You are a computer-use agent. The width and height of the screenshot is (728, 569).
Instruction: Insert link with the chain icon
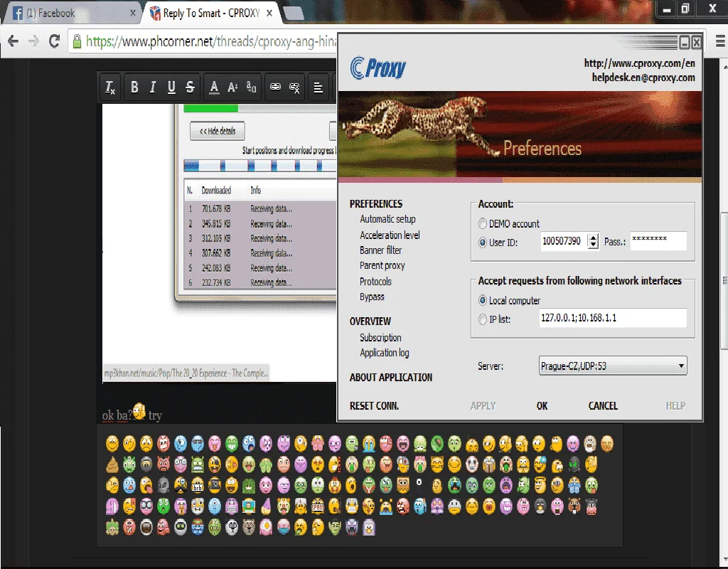[x=275, y=87]
